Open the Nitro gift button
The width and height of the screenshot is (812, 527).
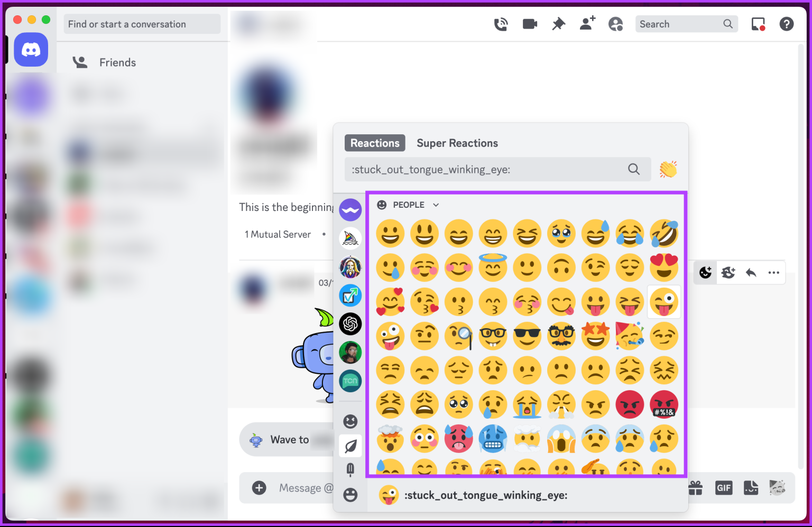point(695,487)
